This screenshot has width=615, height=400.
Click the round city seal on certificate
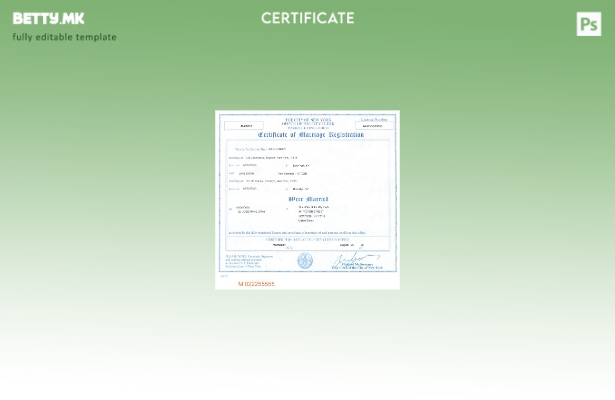coord(305,261)
